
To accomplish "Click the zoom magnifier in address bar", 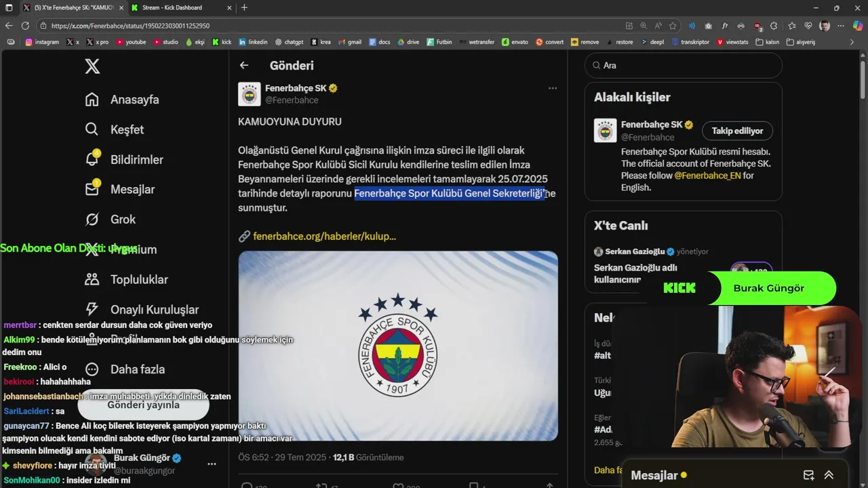I will tap(644, 26).
